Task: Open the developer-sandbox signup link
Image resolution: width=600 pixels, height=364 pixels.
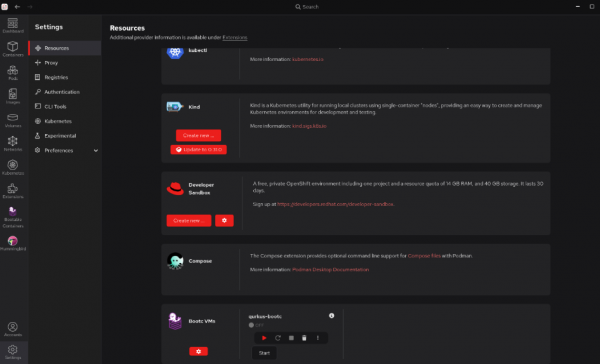Action: 336,204
